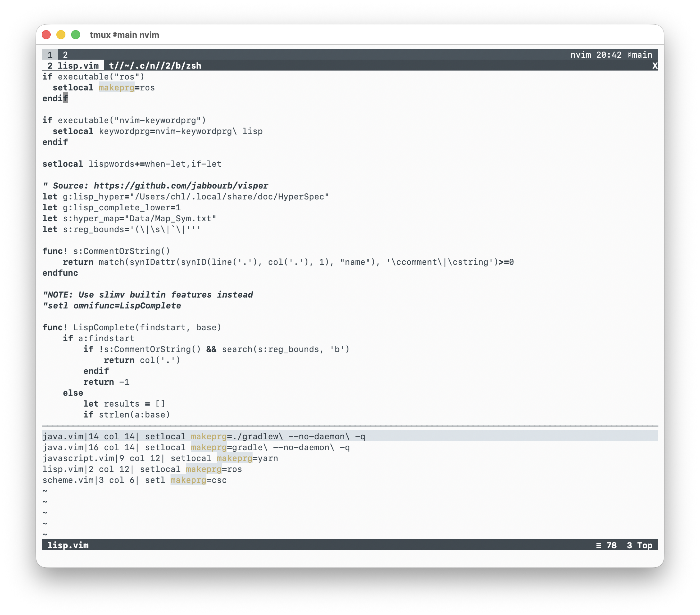Image resolution: width=700 pixels, height=615 pixels.
Task: Click the red close window button
Action: 46,35
